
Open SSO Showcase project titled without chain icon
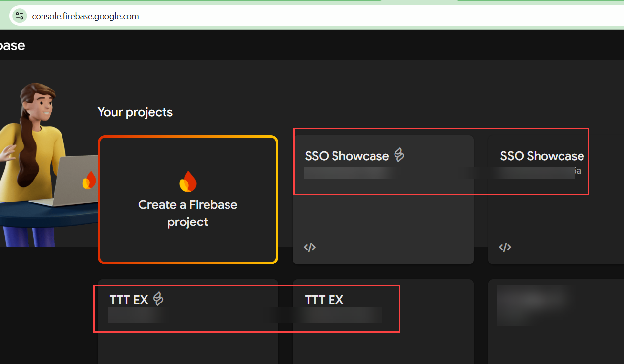click(x=556, y=200)
